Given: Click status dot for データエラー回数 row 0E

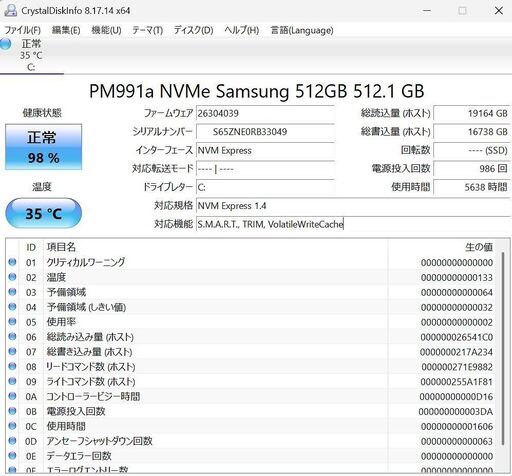Looking at the screenshot, I should 12,456.
